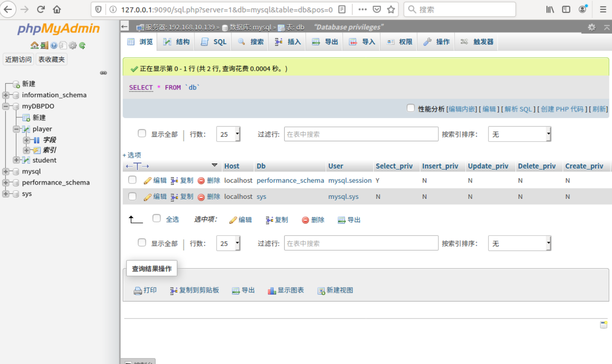The image size is (612, 364).
Task: Select the performance_schema row checkbox
Action: 132,180
